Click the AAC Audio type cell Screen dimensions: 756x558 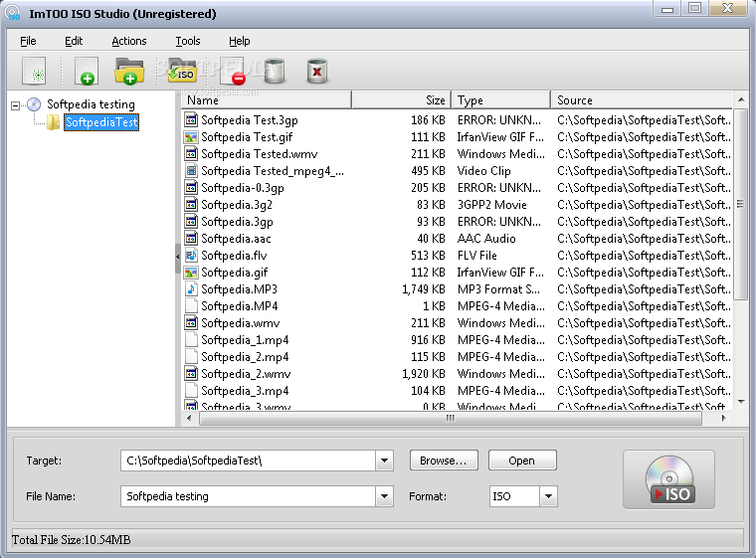[486, 239]
